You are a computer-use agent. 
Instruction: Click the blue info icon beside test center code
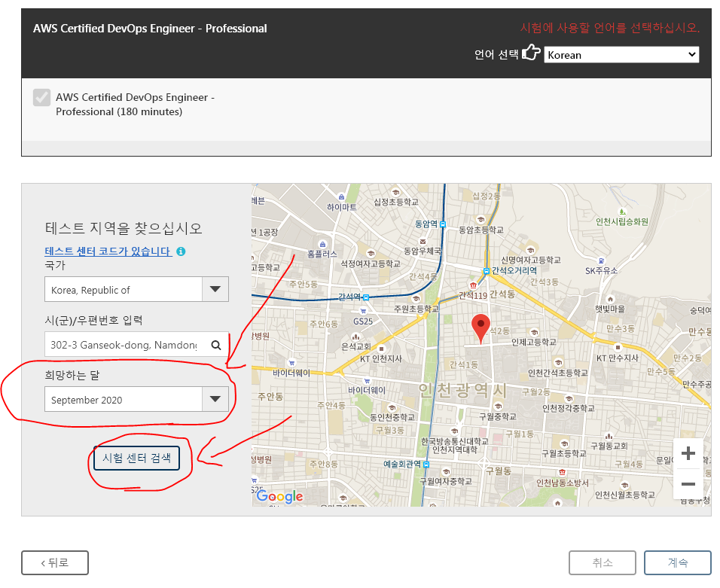(x=182, y=251)
